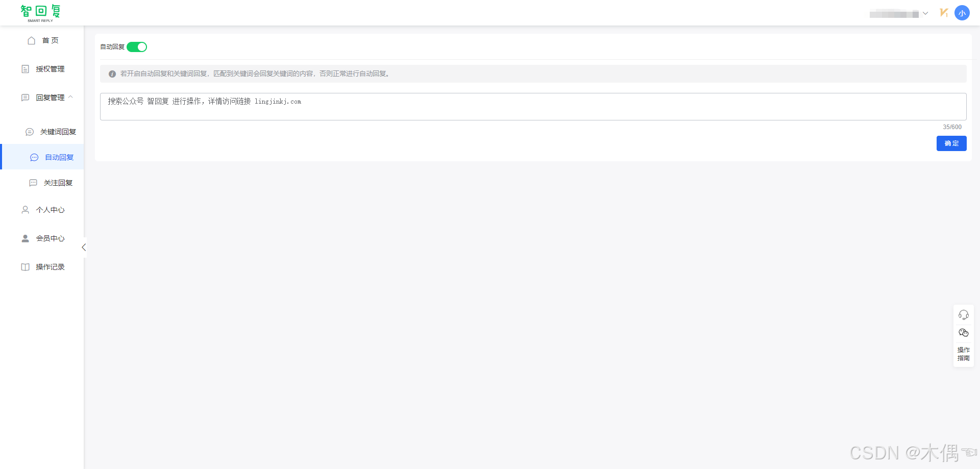Viewport: 980px width, 469px height.
Task: Click the info icon in the notice bar
Action: pyautogui.click(x=112, y=74)
